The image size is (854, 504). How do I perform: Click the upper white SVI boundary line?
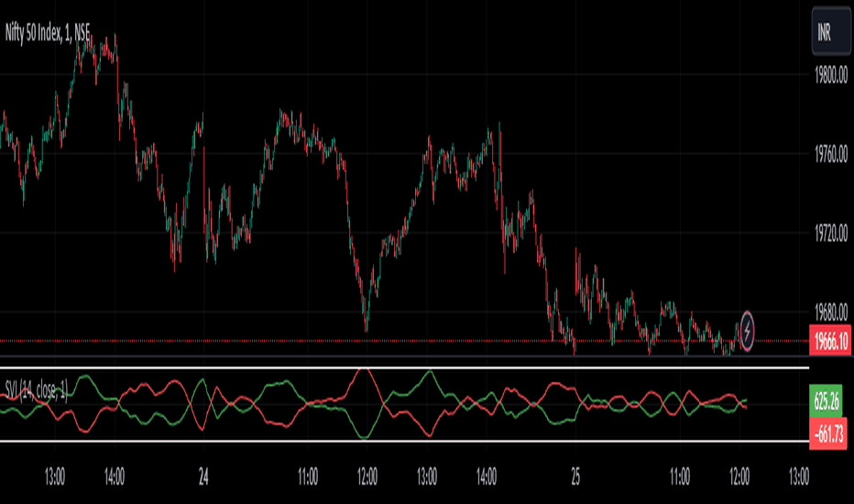tap(404, 368)
